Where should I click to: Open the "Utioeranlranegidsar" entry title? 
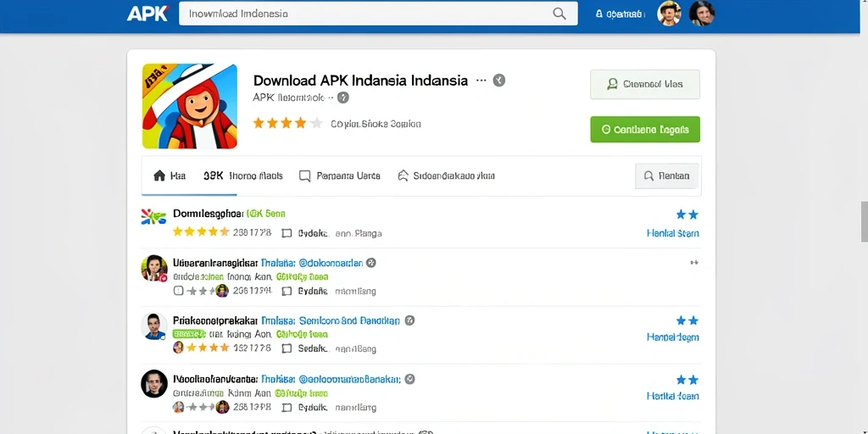pos(215,263)
